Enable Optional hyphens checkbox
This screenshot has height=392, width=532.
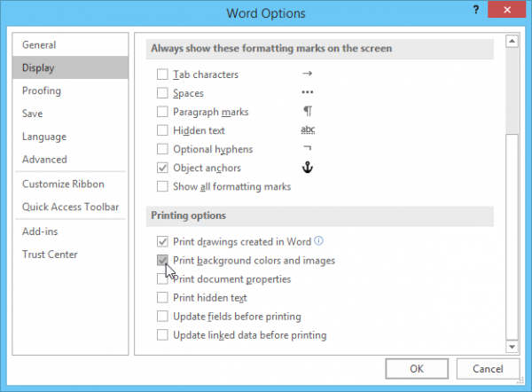click(162, 149)
